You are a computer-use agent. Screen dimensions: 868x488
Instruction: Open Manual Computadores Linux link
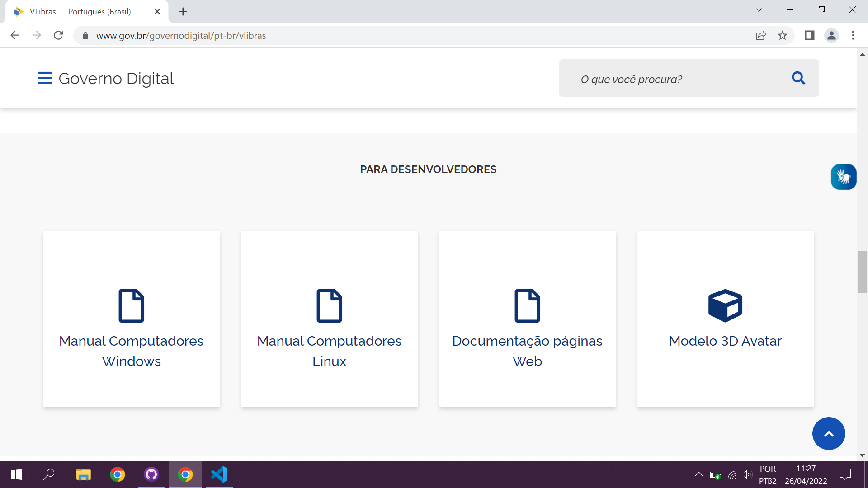(x=329, y=351)
